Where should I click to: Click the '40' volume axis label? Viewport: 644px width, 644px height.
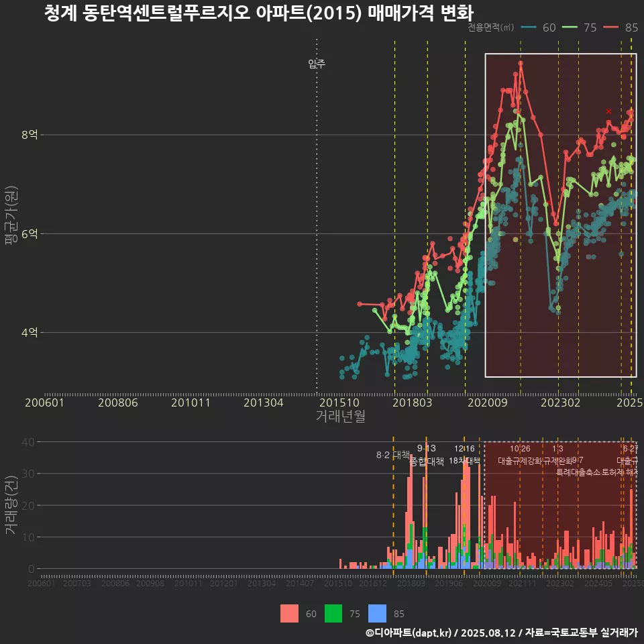(28, 442)
